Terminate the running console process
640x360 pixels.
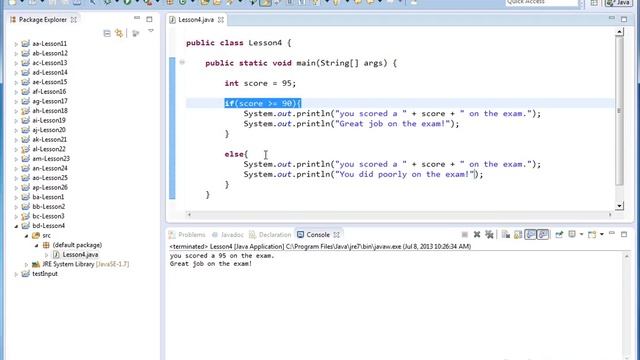(x=464, y=234)
